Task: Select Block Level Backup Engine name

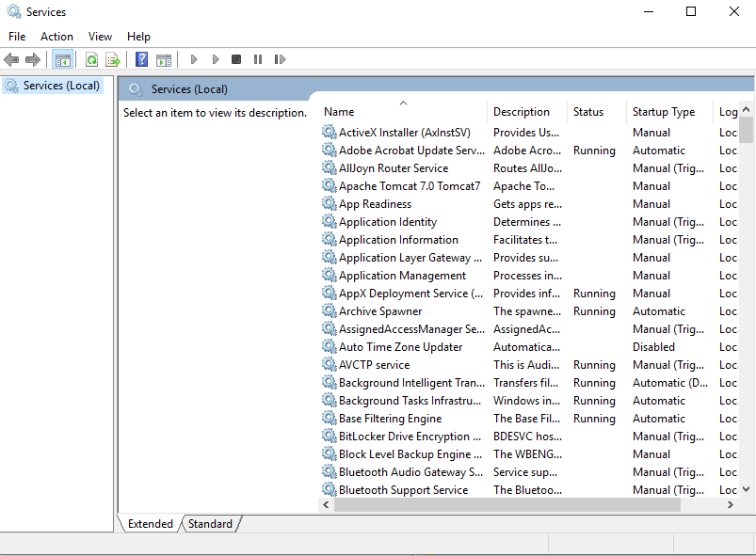Action: (410, 454)
